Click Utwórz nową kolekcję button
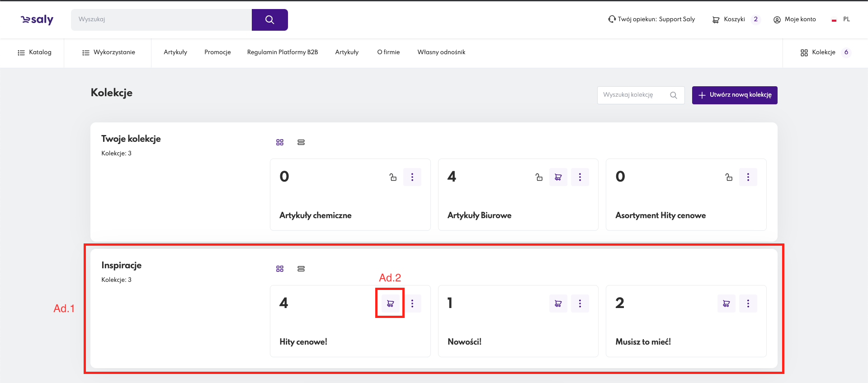The height and width of the screenshot is (383, 868). coord(734,95)
